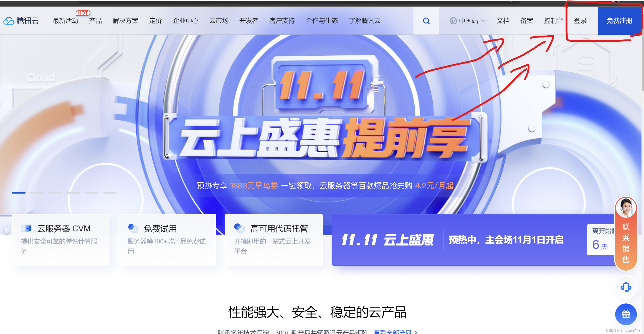This screenshot has height=334, width=644.
Task: Click the search magnifier icon
Action: click(426, 21)
